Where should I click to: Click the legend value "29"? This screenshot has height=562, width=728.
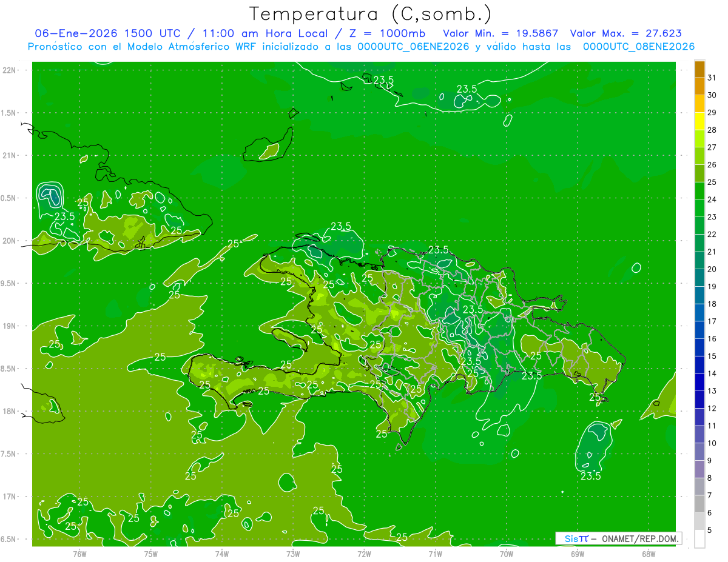point(712,113)
